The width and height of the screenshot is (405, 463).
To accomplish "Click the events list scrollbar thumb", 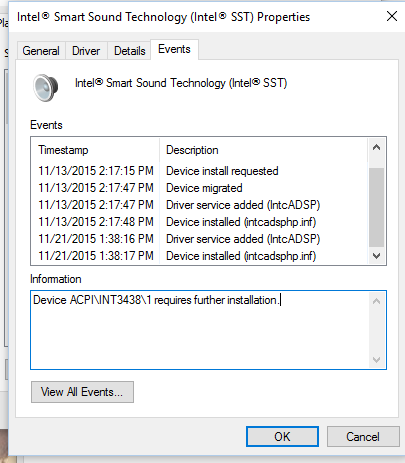I will (377, 207).
